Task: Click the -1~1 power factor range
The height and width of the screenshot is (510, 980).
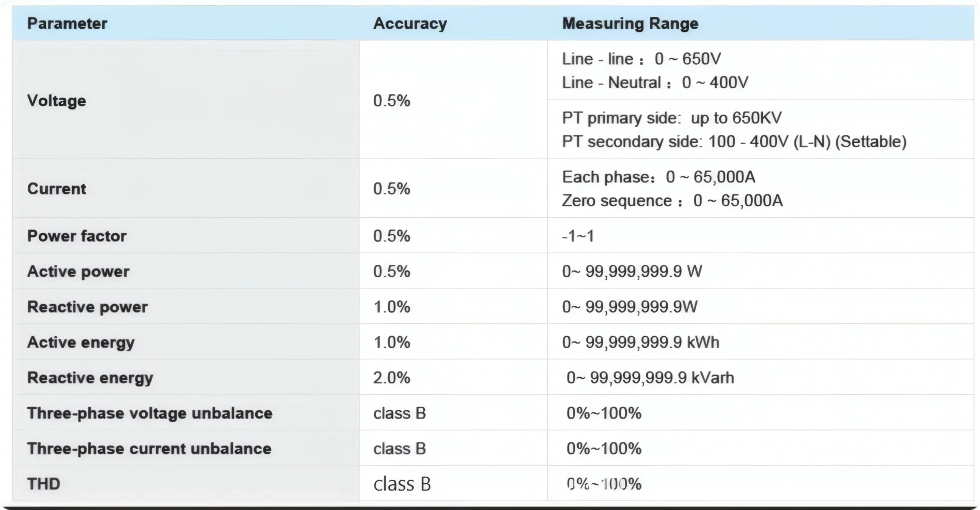Action: click(x=578, y=236)
